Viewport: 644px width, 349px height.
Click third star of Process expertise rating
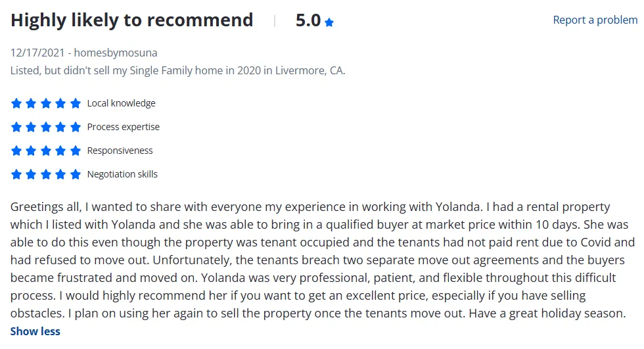coord(46,127)
